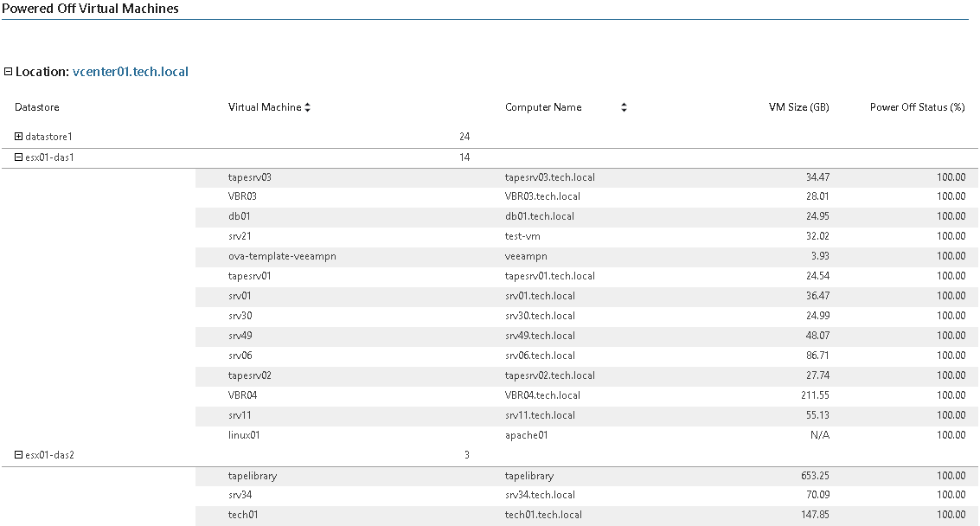Select the linux01 virtual machine row
Image resolution: width=980 pixels, height=526 pixels.
coord(244,435)
